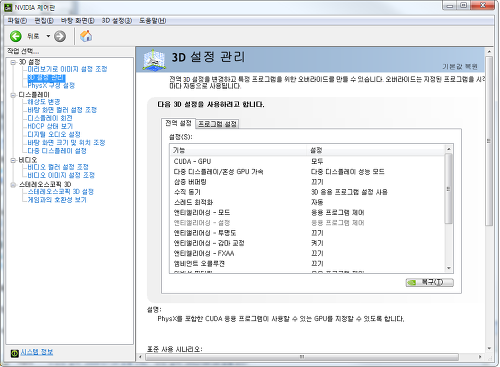Open 해상도 변경 page
This screenshot has width=500, height=367.
pyautogui.click(x=44, y=102)
